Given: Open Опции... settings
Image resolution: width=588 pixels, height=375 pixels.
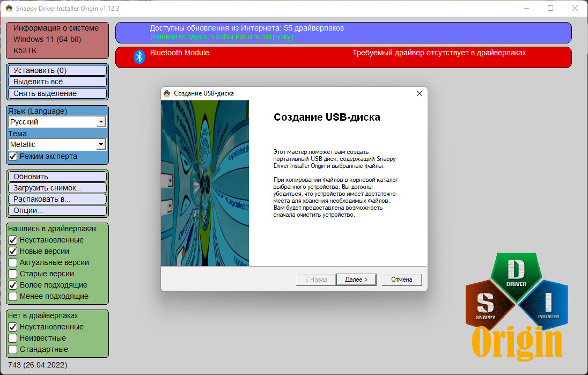Looking at the screenshot, I should (x=57, y=210).
